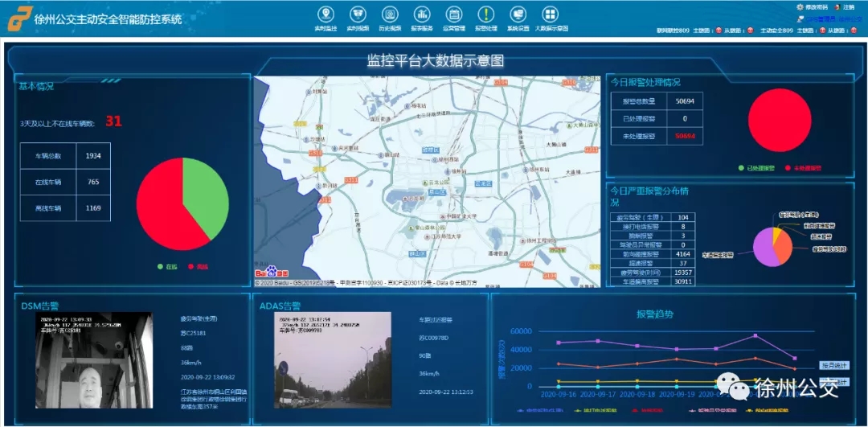
Task: Click the 历史视频 history video icon
Action: click(x=389, y=14)
